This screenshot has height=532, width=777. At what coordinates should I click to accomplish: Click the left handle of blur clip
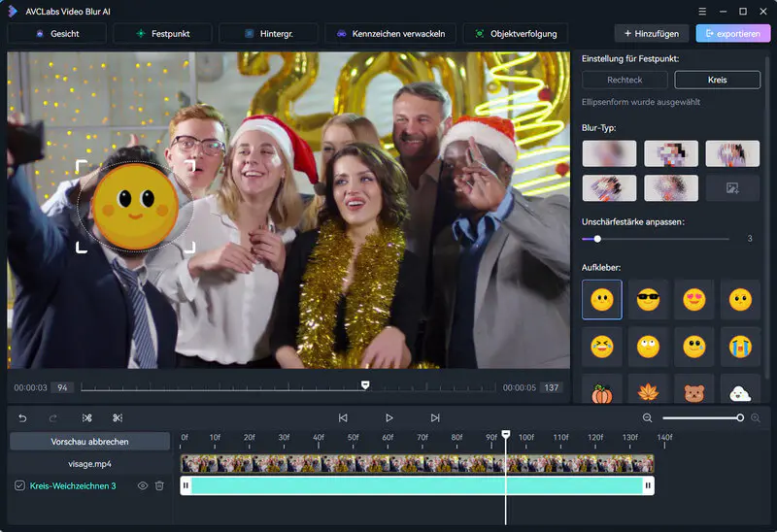coord(186,485)
